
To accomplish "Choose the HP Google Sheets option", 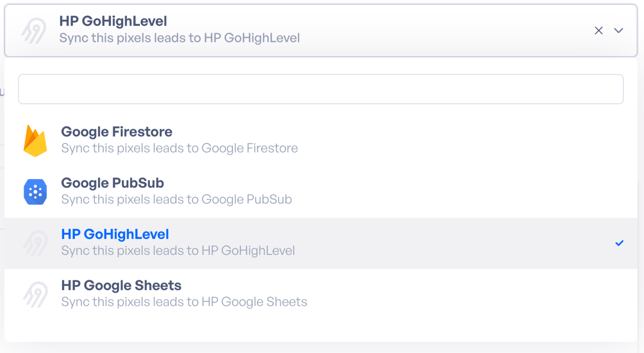I will point(321,294).
